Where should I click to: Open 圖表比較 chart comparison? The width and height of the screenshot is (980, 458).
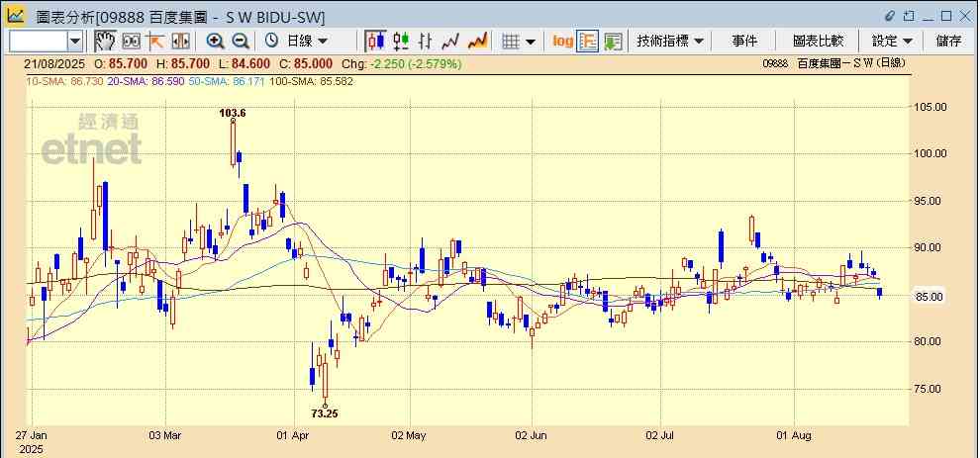tap(818, 42)
